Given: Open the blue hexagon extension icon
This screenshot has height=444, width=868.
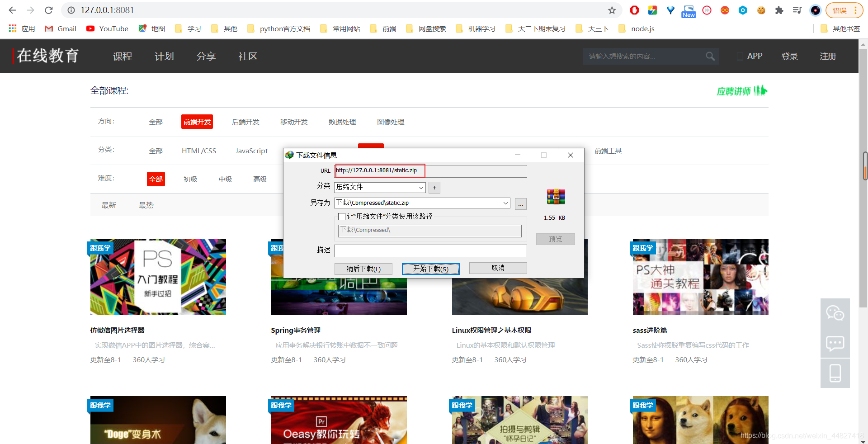Looking at the screenshot, I should [x=743, y=10].
